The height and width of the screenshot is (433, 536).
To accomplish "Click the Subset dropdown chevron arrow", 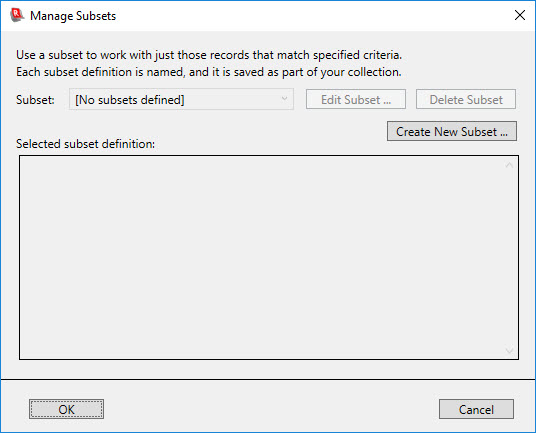I will click(284, 99).
